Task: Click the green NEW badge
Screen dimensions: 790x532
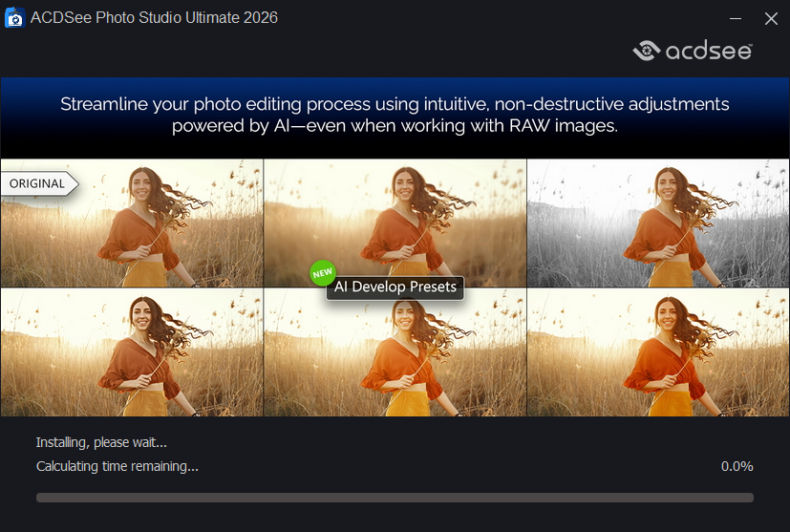Action: tap(323, 273)
